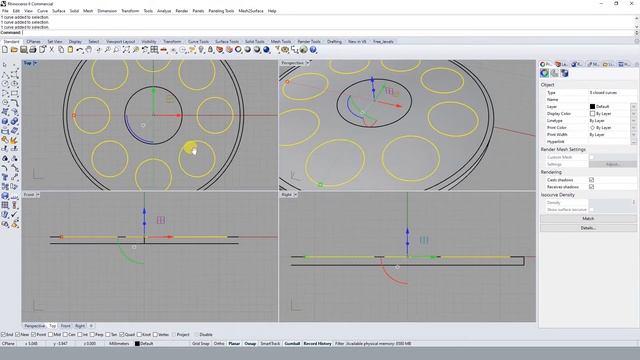This screenshot has height=360, width=640.
Task: Open the Top viewport title dropdown arrow
Action: (36, 63)
